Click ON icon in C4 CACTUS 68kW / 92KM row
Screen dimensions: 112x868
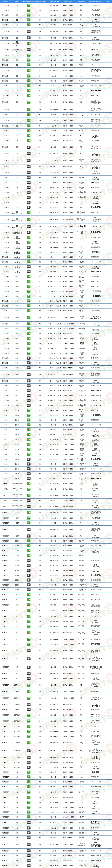coord(29,267)
